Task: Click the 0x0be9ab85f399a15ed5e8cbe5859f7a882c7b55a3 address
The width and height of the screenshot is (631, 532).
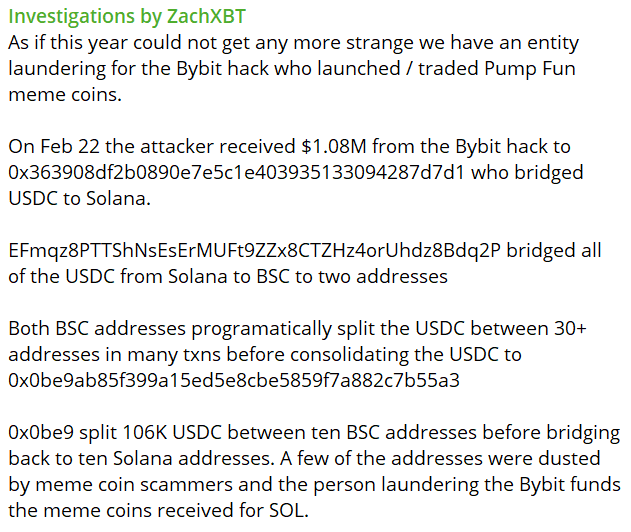Action: pyautogui.click(x=234, y=380)
